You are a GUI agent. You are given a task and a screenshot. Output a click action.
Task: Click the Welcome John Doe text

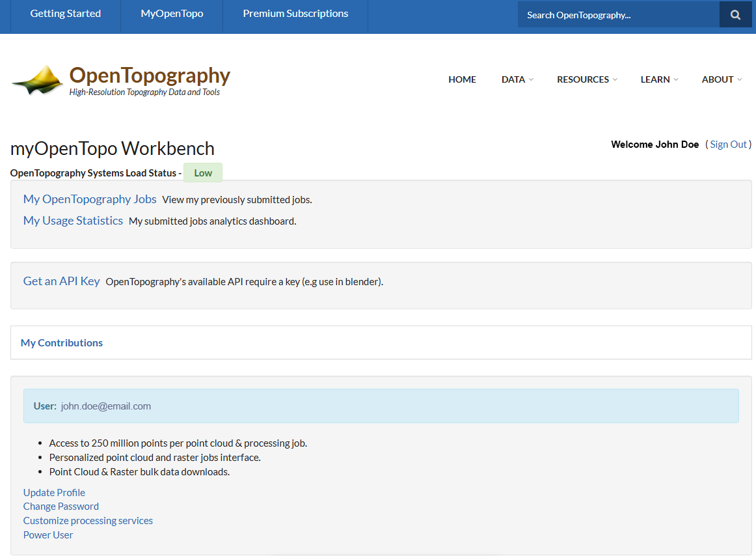[655, 145]
